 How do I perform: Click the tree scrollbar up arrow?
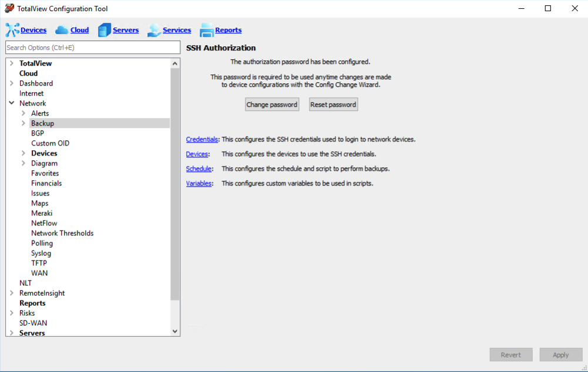click(174, 64)
